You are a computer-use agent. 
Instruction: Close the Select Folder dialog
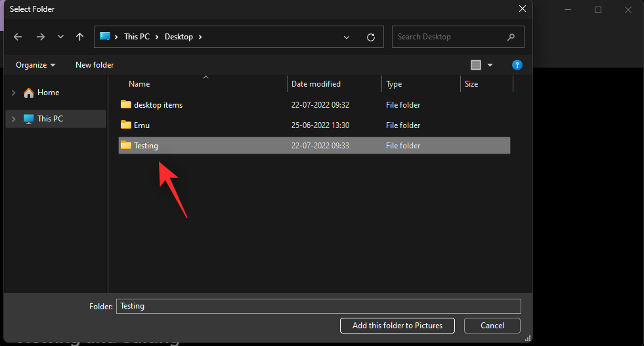tap(523, 9)
